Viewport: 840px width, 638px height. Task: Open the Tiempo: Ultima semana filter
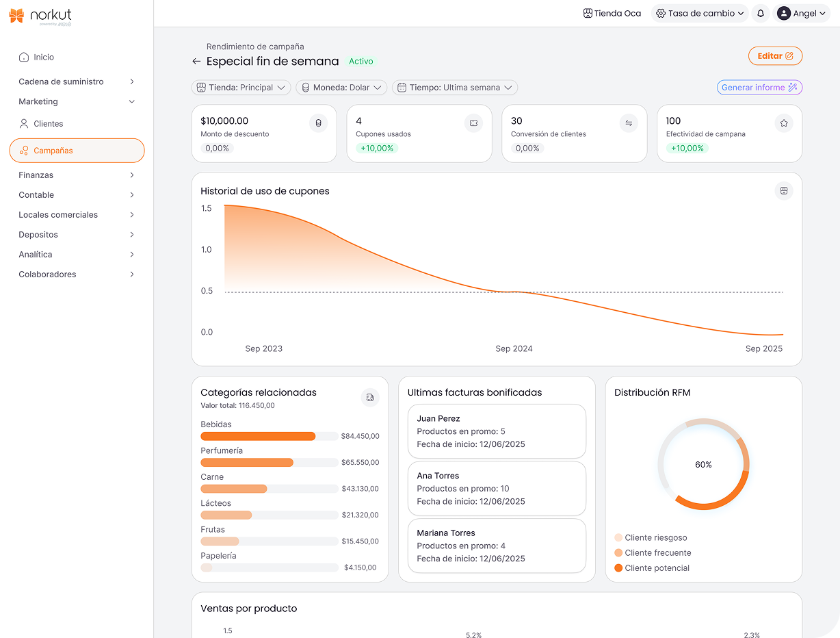455,88
